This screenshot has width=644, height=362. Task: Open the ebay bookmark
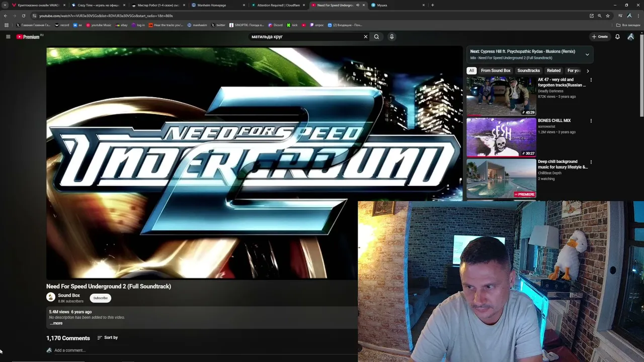(122, 25)
